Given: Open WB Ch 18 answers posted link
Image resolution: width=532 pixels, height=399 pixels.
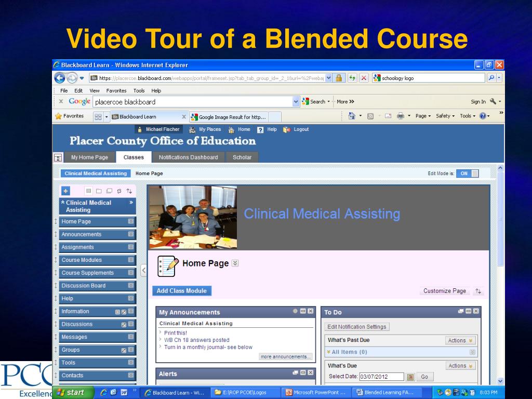Looking at the screenshot, I should click(x=197, y=340).
